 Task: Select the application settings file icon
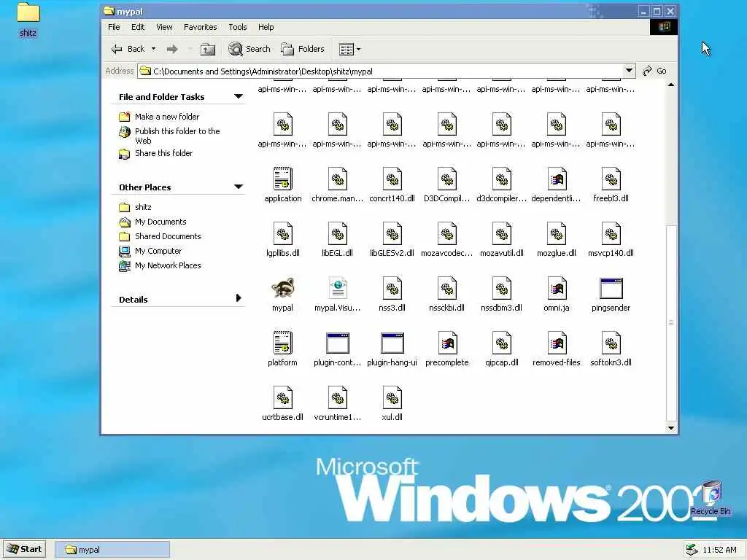[282, 179]
